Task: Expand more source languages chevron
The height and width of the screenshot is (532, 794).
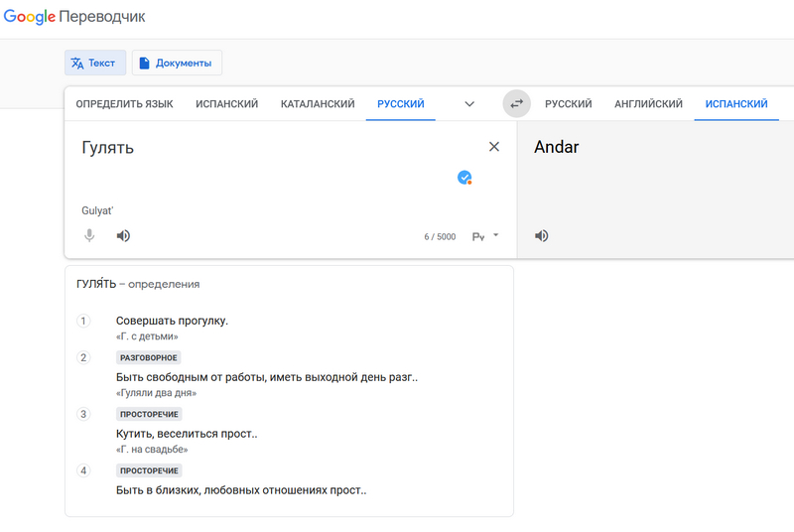Action: tap(469, 104)
